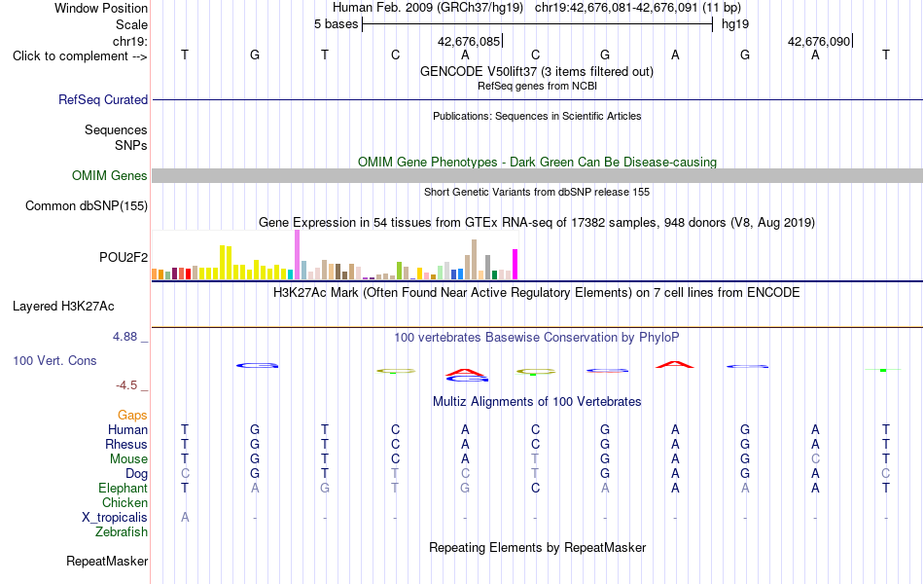
Task: Click the A base in X_tropicalis row
Action: 185,518
